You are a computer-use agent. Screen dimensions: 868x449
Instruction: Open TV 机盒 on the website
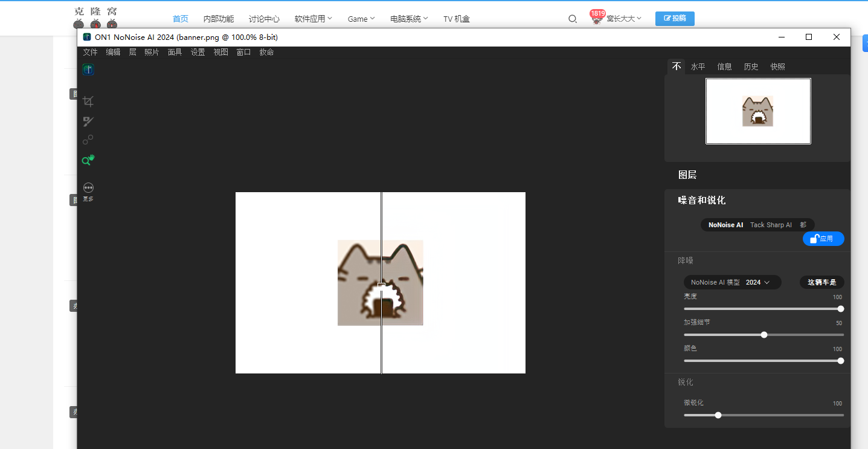coord(457,19)
